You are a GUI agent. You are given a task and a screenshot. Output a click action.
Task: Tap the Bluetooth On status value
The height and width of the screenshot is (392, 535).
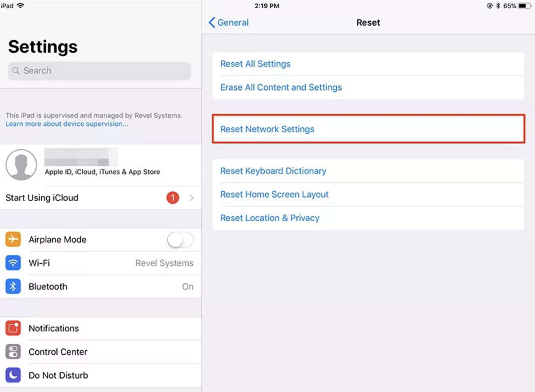coord(188,287)
